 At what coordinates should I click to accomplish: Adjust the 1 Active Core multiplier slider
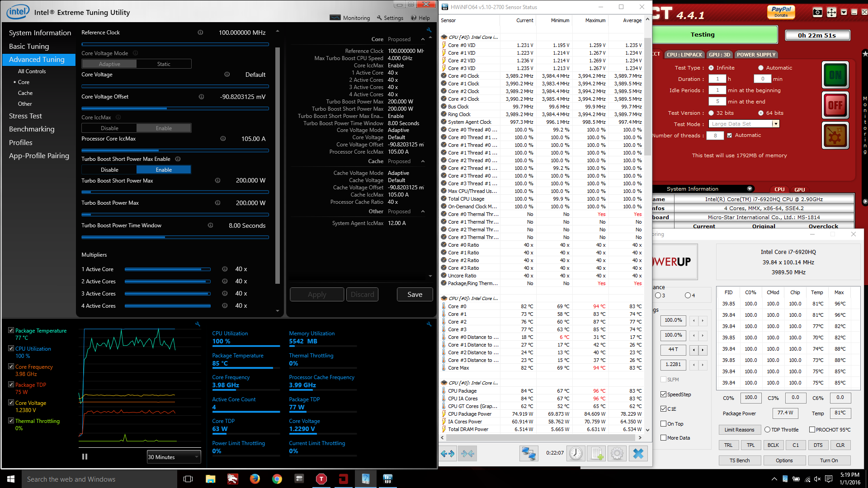point(168,269)
